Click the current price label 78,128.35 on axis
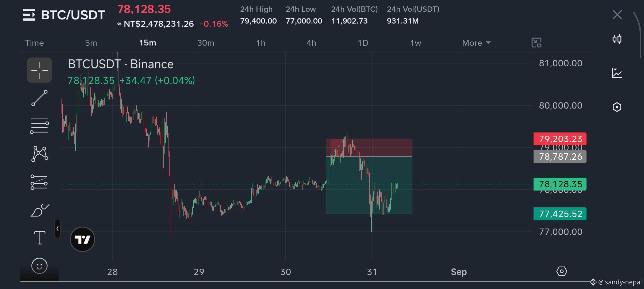 tap(560, 184)
